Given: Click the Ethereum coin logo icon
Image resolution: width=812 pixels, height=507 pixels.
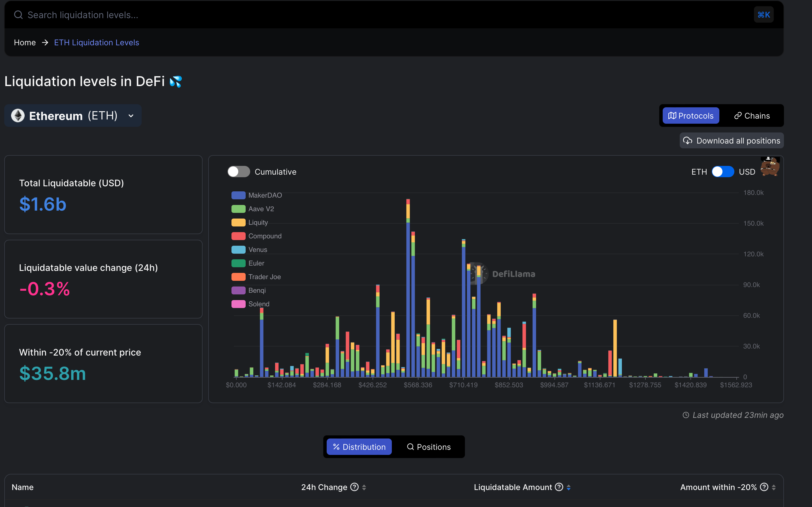Looking at the screenshot, I should (18, 116).
